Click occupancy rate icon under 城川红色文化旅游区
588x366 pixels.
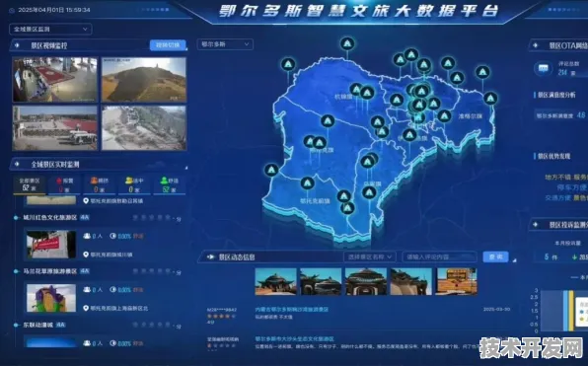coord(112,236)
